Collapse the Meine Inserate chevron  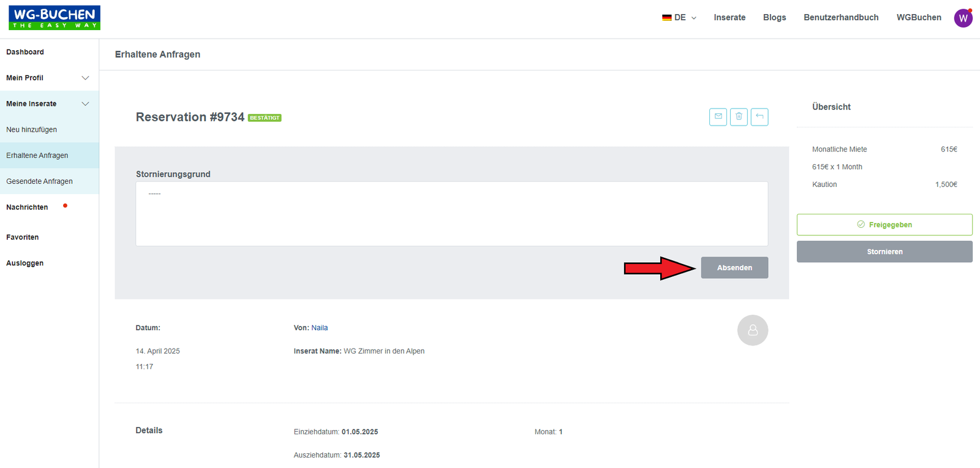[85, 104]
